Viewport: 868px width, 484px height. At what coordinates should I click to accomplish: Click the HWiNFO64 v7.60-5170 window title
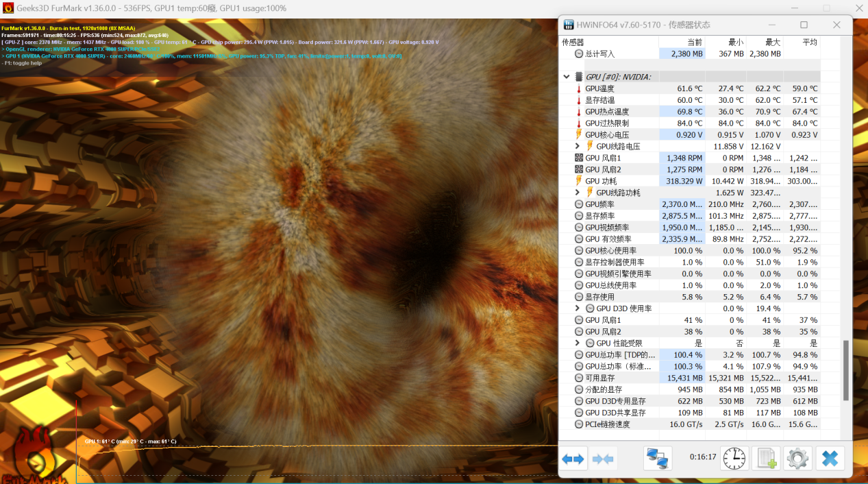click(643, 25)
